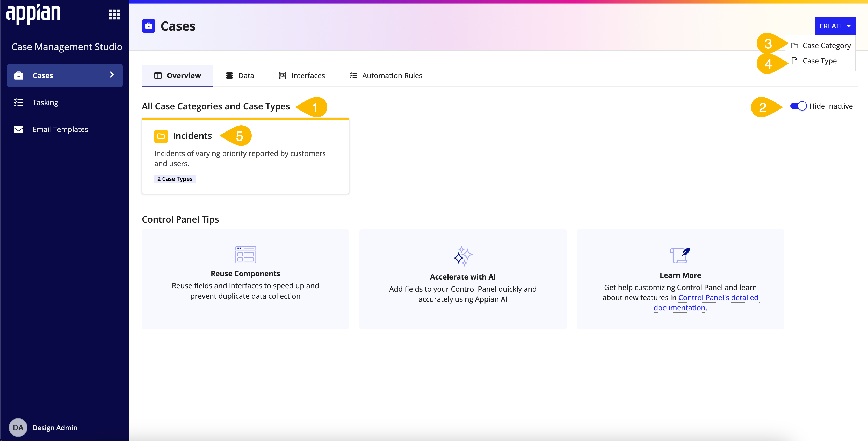Click the Tasking checklist icon
868x441 pixels.
point(19,102)
